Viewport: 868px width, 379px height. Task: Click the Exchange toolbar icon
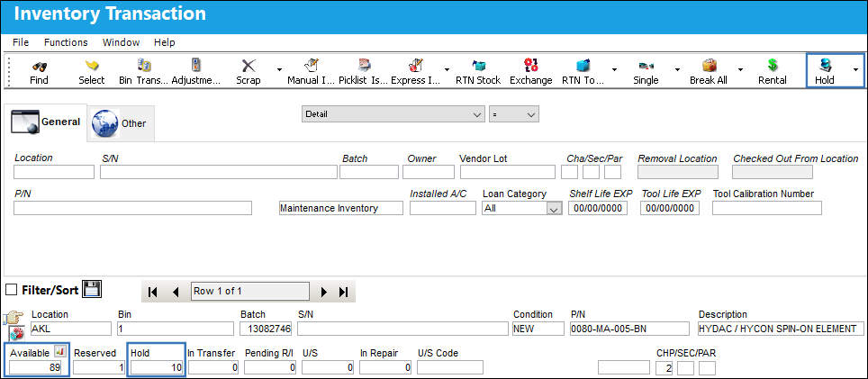pyautogui.click(x=531, y=66)
